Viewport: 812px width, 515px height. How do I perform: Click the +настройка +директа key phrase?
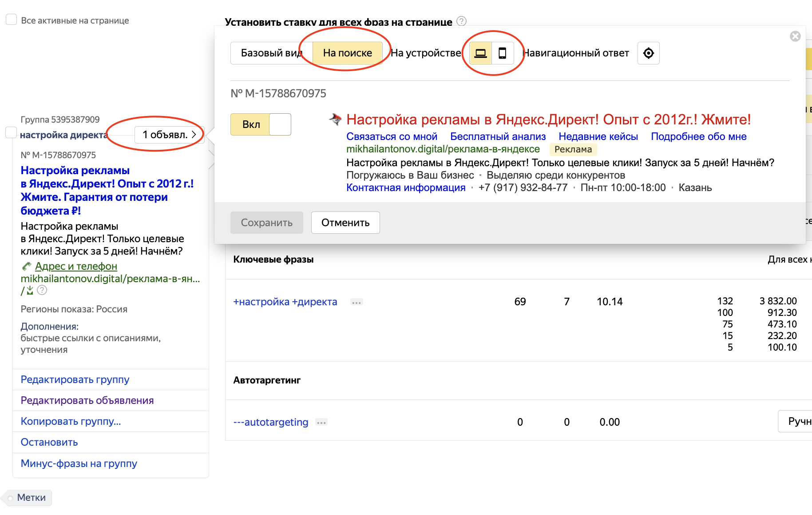pos(285,302)
